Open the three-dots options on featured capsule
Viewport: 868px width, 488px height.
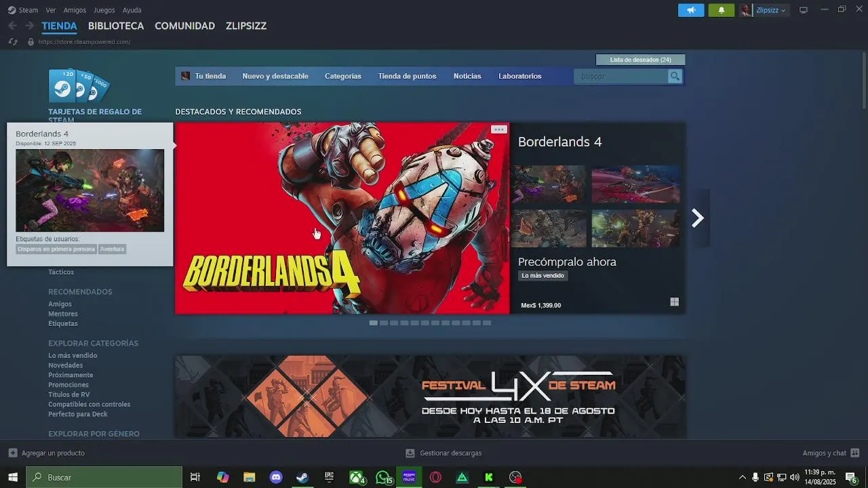tap(499, 129)
